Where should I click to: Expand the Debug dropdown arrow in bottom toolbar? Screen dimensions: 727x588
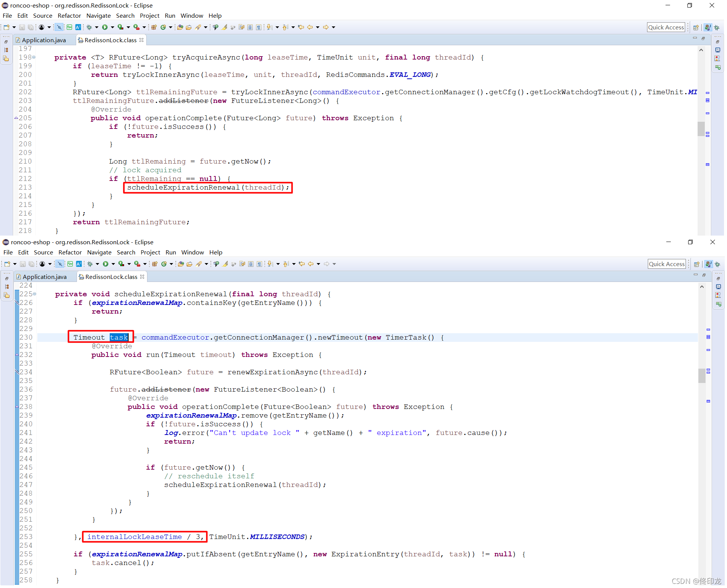coord(97,264)
